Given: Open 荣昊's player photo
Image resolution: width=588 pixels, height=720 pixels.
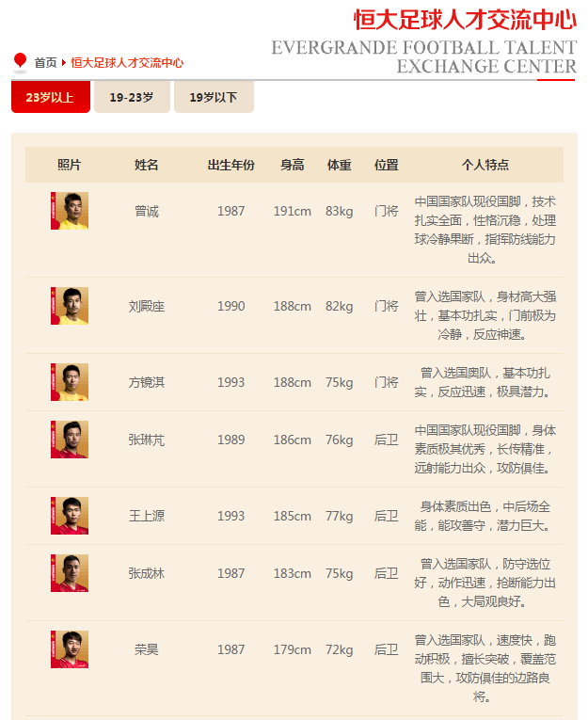Looking at the screenshot, I should (70, 649).
